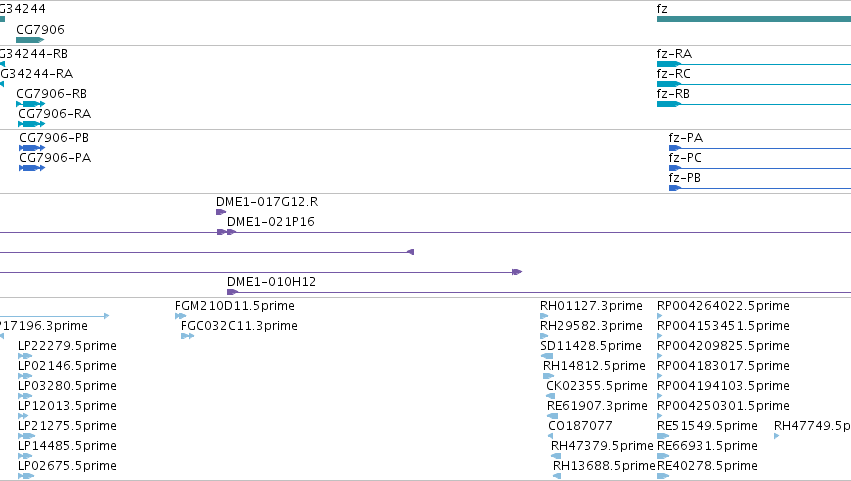
Task: Select the LP03280.5prime EST
Action: tap(25, 396)
